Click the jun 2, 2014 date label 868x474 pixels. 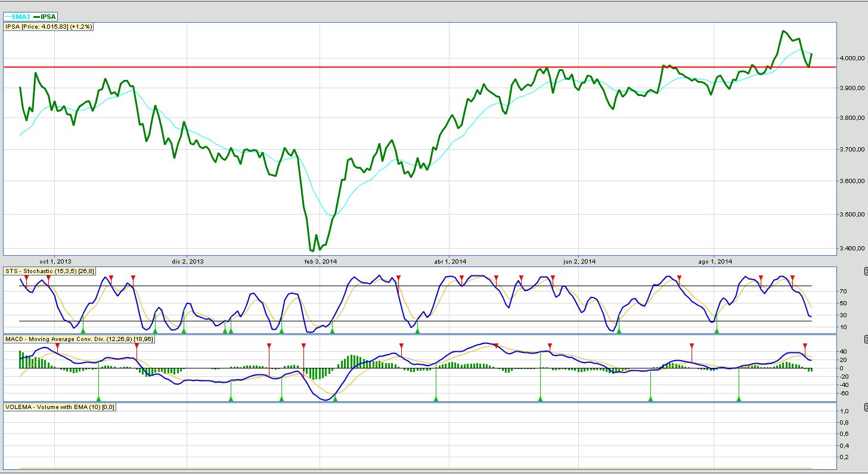tap(579, 261)
